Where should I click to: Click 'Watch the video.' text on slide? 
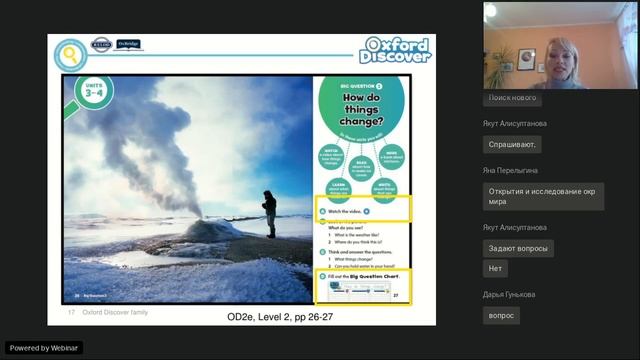click(345, 211)
